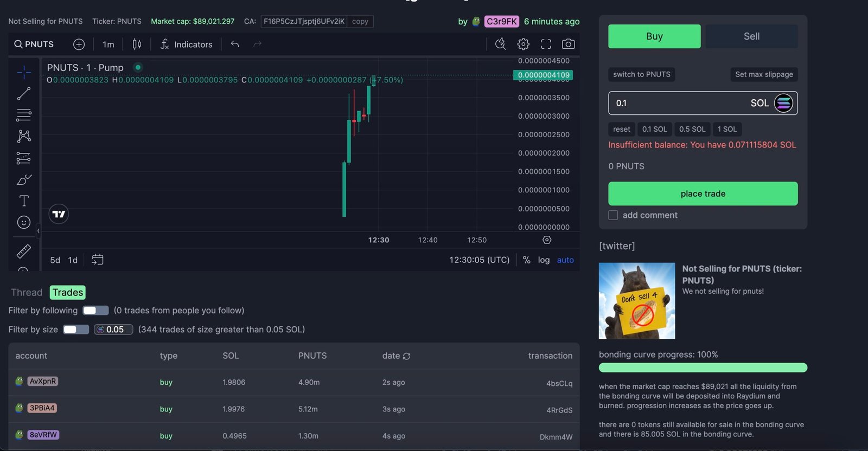The width and height of the screenshot is (868, 451).
Task: Open the [twitter] link
Action: tap(617, 246)
